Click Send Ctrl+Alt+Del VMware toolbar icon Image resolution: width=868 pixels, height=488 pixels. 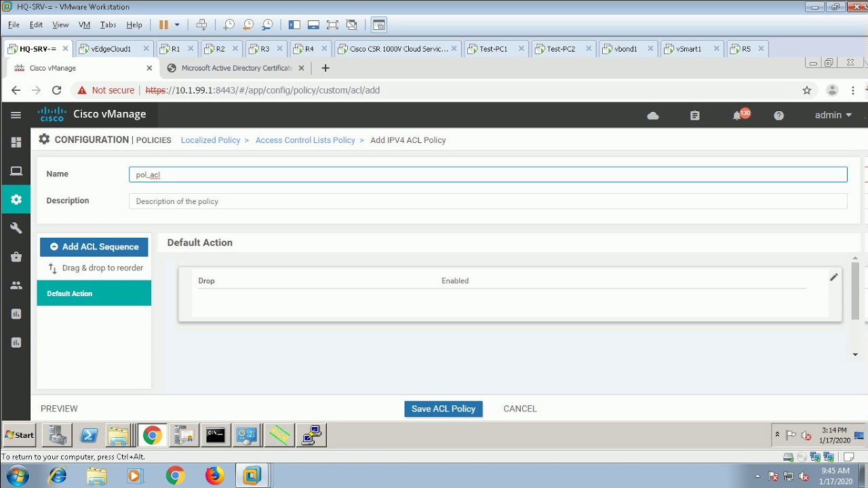(201, 24)
